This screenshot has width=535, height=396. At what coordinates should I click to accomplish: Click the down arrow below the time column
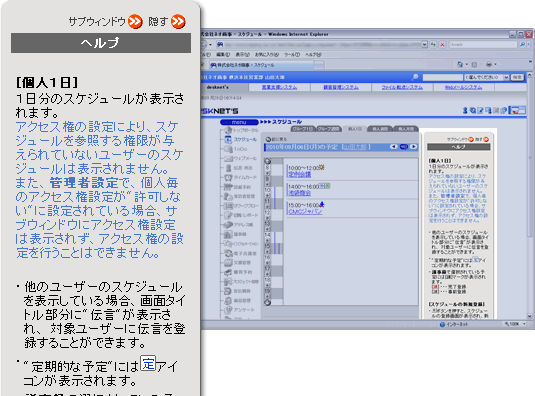click(268, 302)
